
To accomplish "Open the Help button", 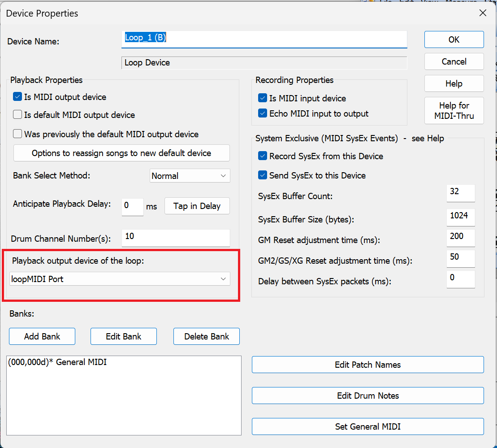I will 454,83.
